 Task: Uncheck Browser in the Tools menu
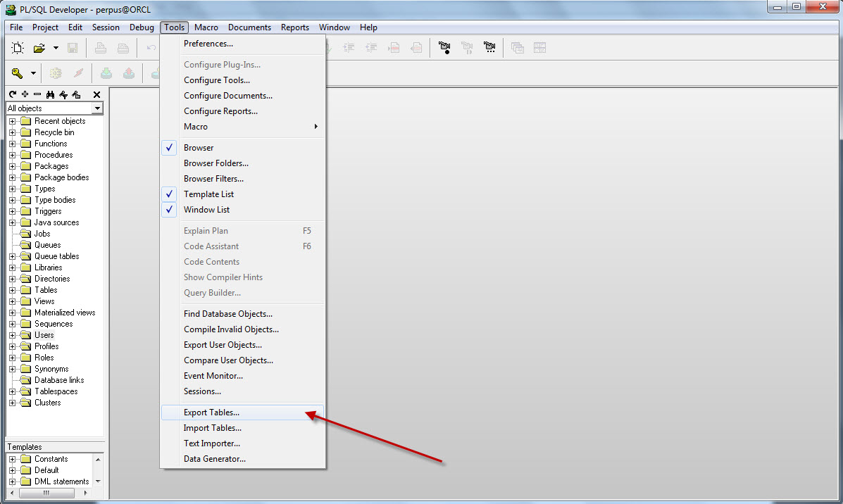pos(198,147)
